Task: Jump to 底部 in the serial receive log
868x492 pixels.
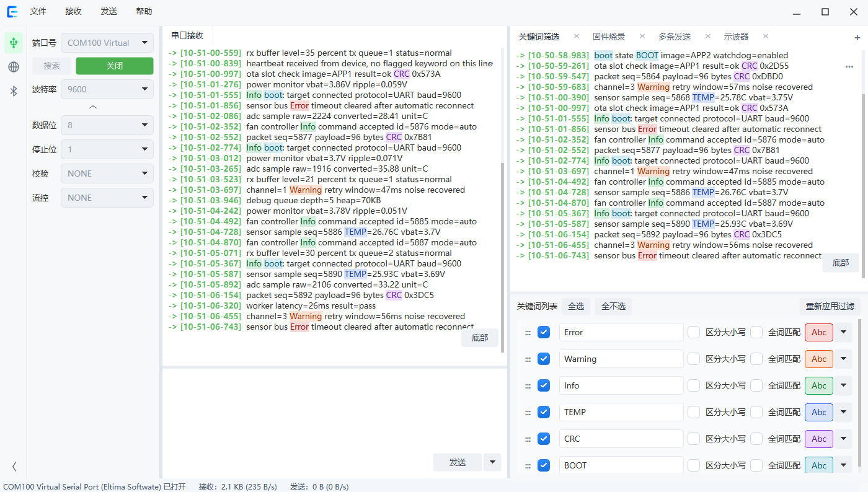Action: pyautogui.click(x=480, y=338)
